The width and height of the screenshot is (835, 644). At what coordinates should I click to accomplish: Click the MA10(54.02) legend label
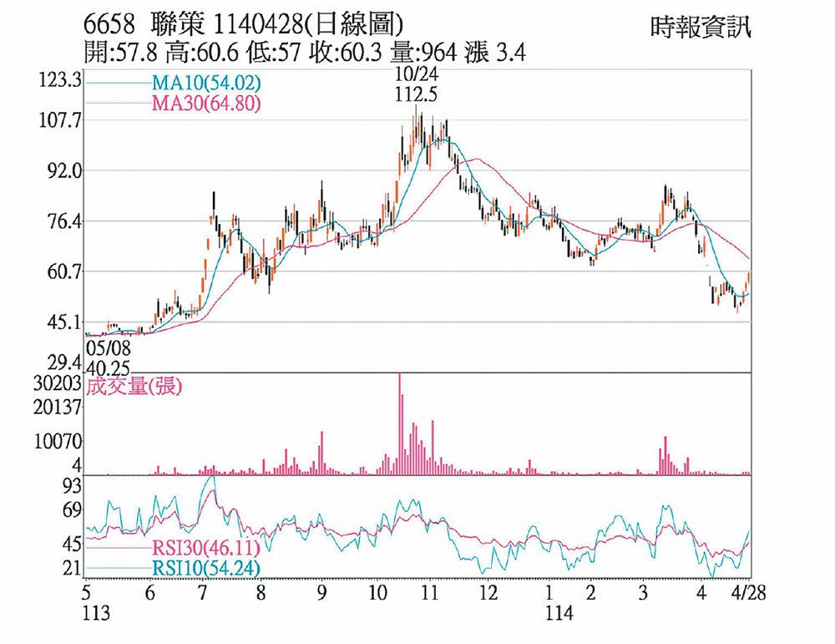(206, 83)
